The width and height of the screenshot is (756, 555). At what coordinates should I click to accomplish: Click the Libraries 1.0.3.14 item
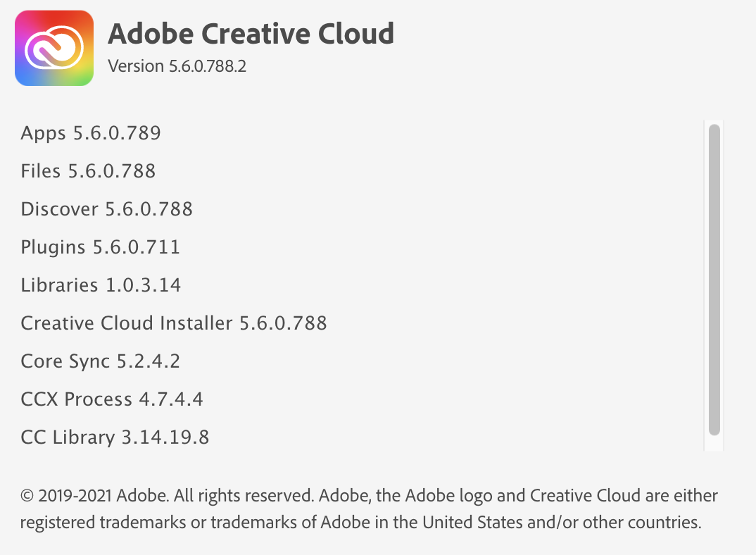101,285
